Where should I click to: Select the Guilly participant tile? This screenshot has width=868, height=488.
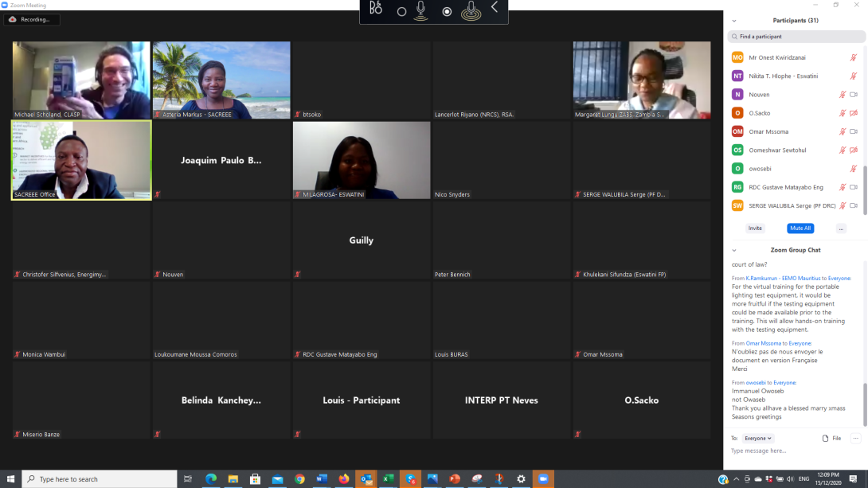[x=362, y=240]
